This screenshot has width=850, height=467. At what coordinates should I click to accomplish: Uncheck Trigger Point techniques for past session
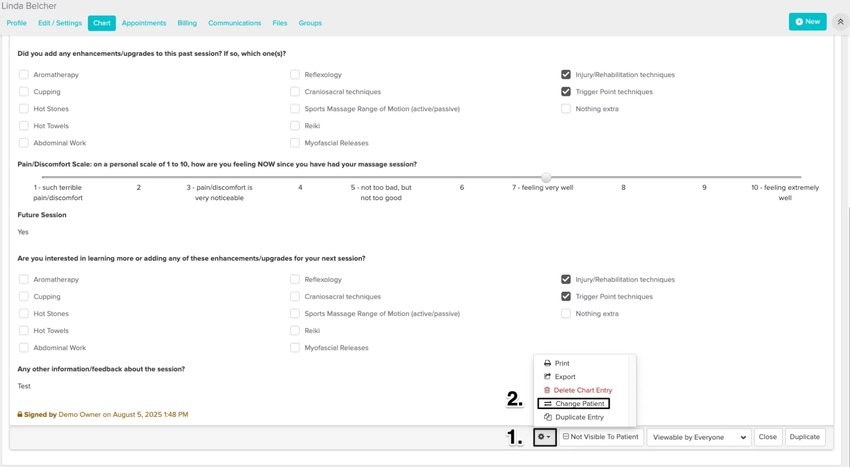tap(566, 92)
